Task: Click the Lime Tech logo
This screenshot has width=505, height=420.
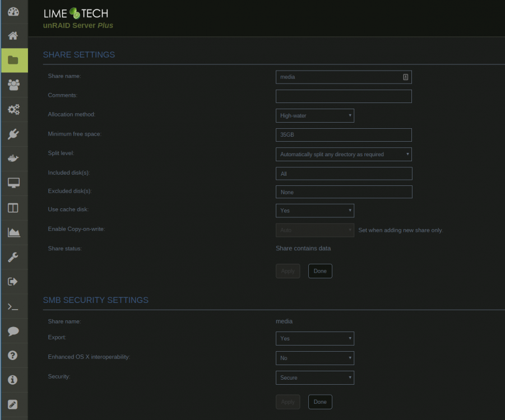Action: (76, 13)
